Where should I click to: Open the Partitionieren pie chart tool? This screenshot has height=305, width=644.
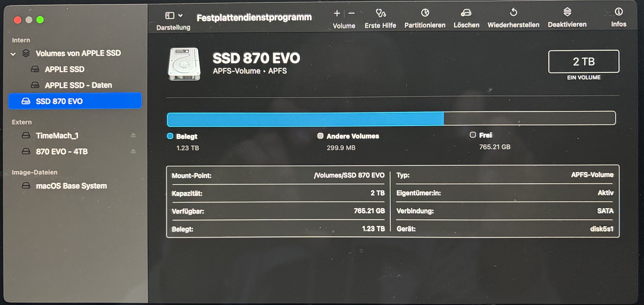click(x=425, y=13)
